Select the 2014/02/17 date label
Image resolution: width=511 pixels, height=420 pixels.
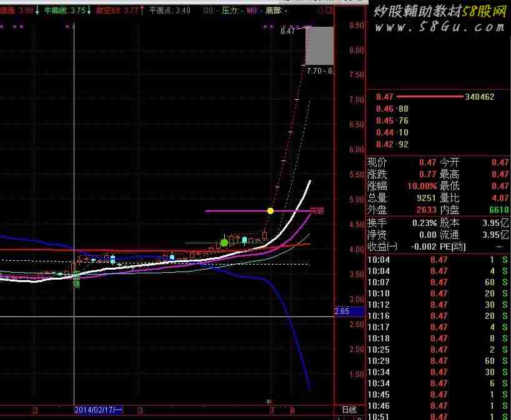[x=99, y=410]
